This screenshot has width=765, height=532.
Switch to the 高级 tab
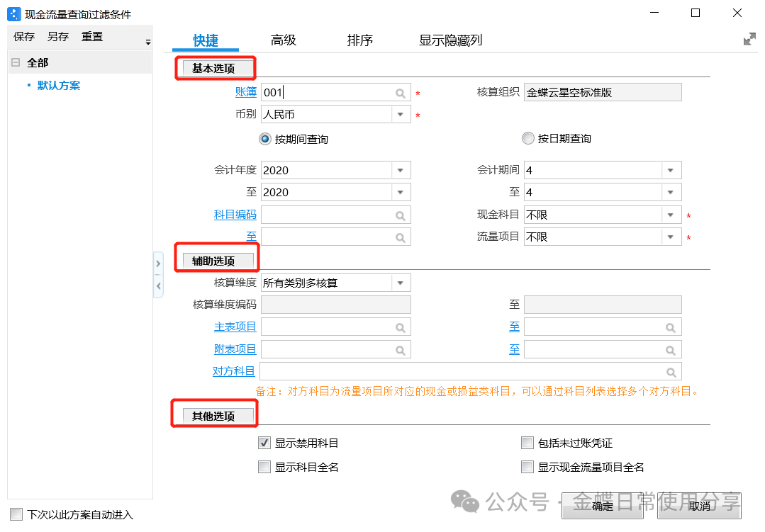283,40
